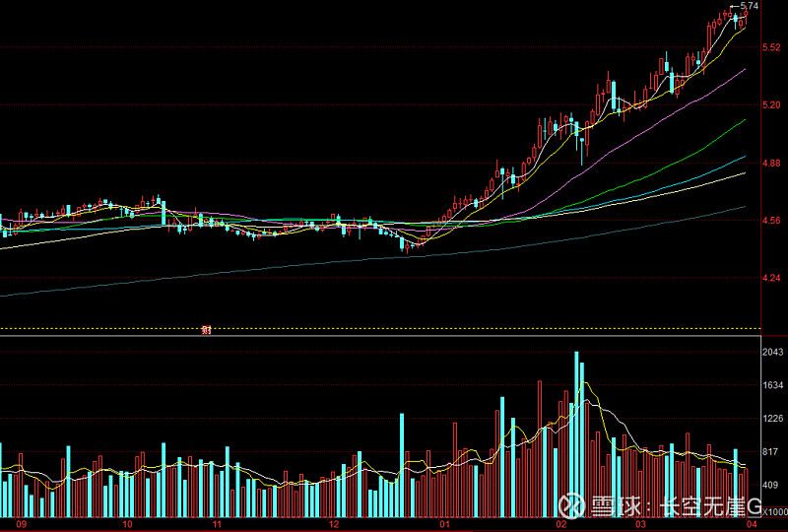Click the 4.88 price axis label

[x=770, y=164]
